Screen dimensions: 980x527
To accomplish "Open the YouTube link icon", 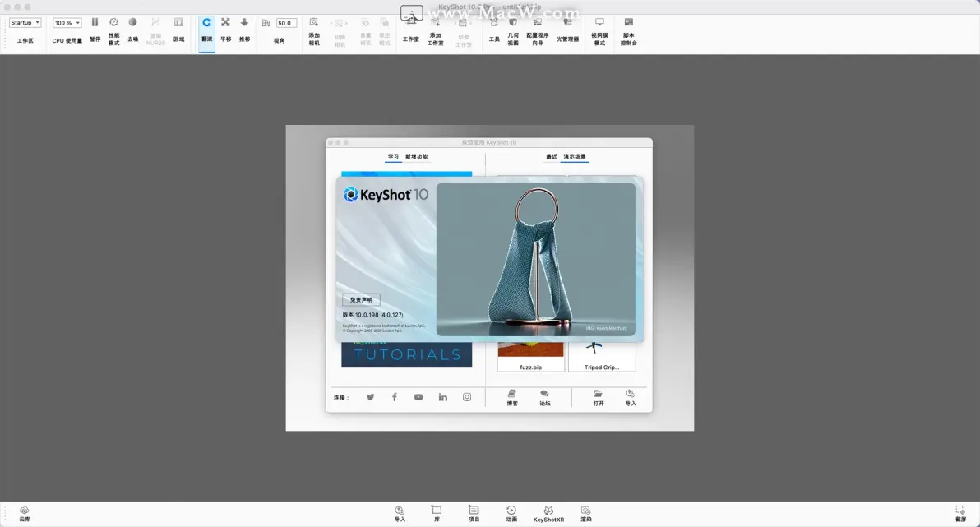I will coord(418,397).
